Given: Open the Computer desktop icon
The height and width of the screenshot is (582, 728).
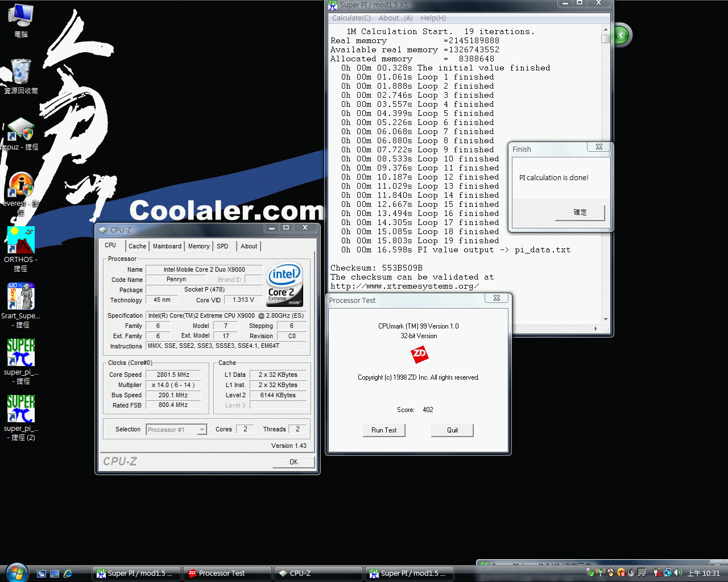Looking at the screenshot, I should coord(21,20).
